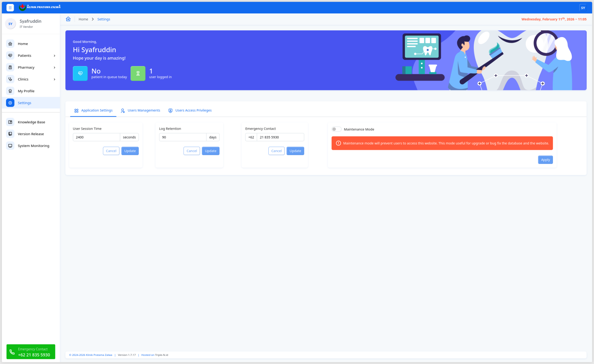The image size is (594, 364).
Task: Select the My Profile icon
Action: pos(10,91)
